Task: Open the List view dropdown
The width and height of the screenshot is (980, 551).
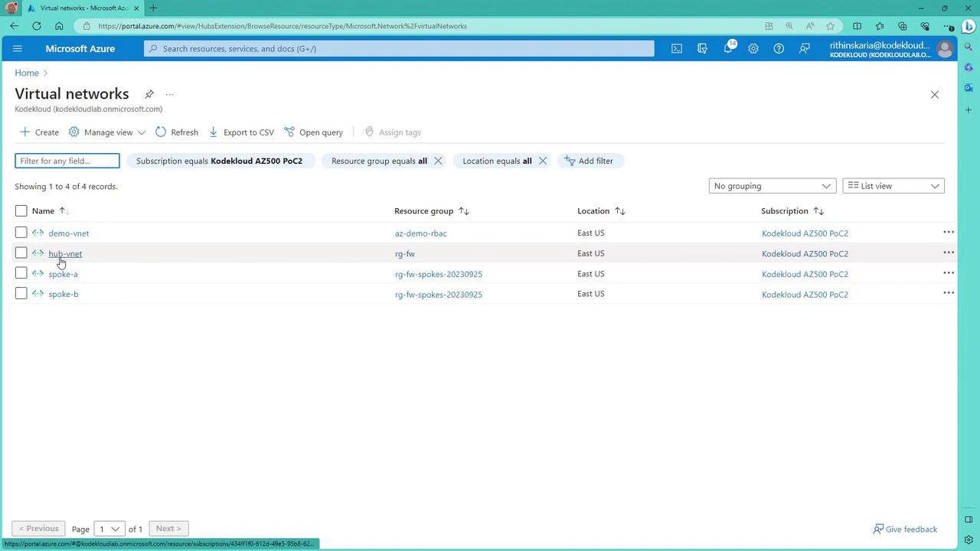Action: click(893, 186)
